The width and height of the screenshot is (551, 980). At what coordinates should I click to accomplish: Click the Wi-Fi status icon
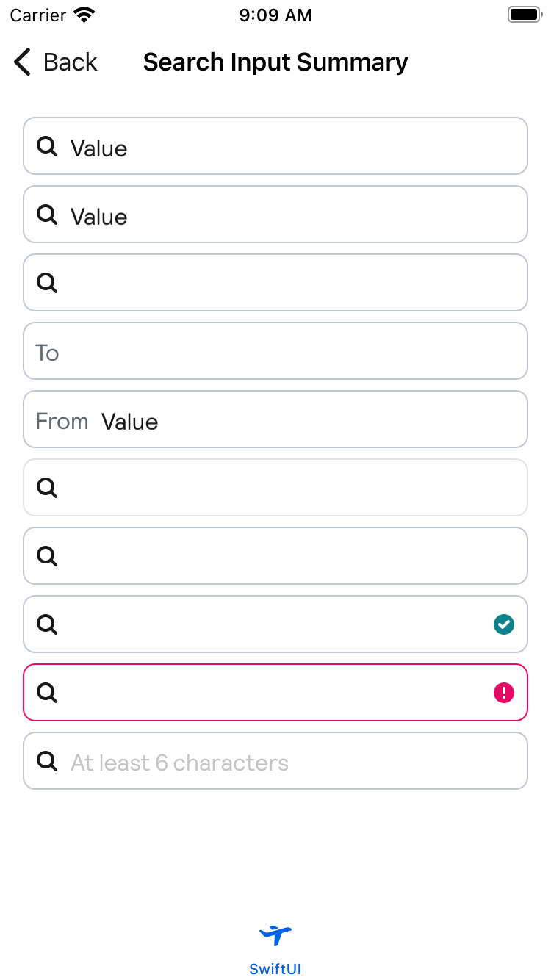tap(85, 15)
